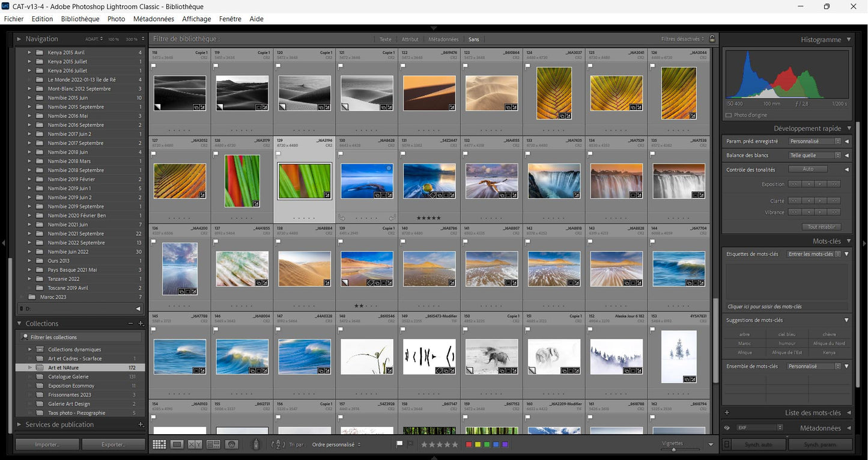This screenshot has height=460, width=868.
Task: Click the flag pick icon in toolbar
Action: 399,444
